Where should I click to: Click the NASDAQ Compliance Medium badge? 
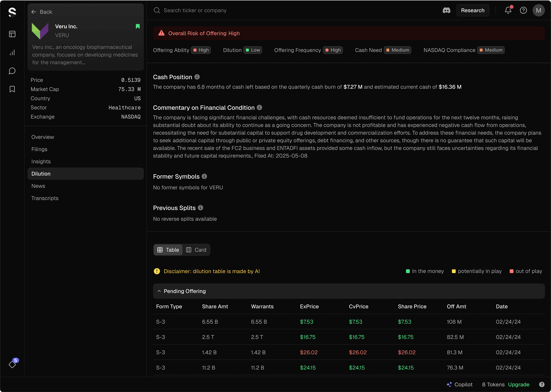pyautogui.click(x=491, y=50)
